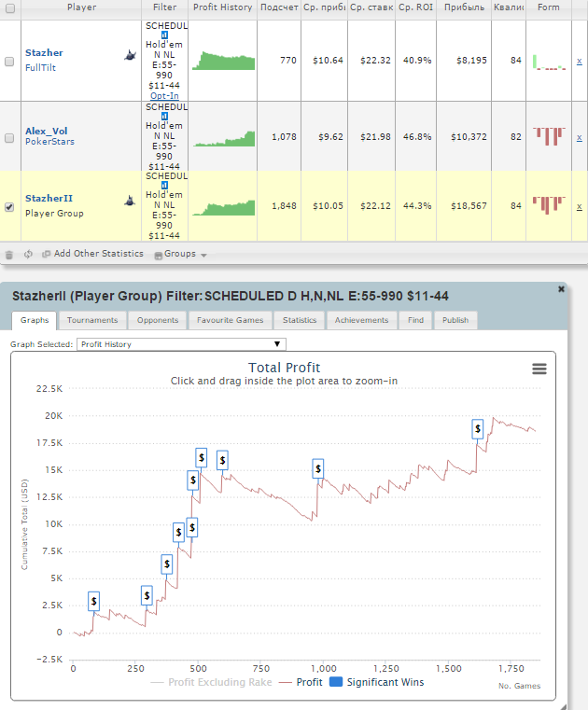588x710 pixels.
Task: Open Alex_Vol profit history thumbnail
Action: click(x=224, y=139)
